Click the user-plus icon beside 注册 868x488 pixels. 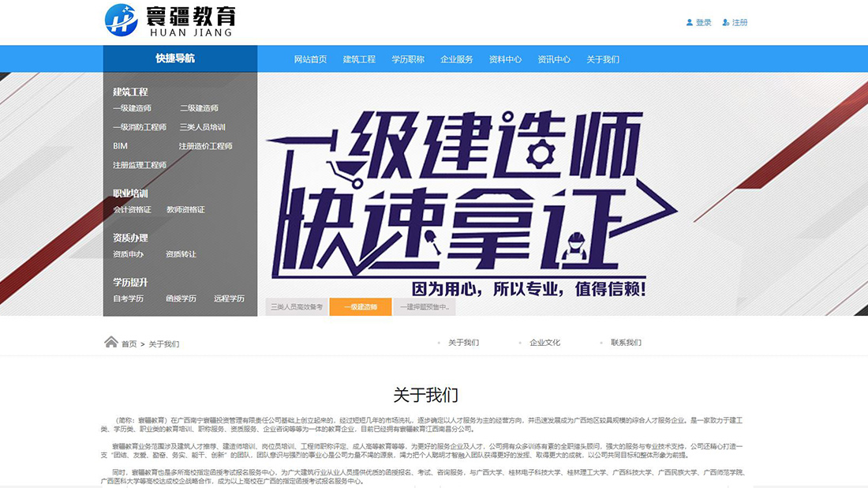727,22
